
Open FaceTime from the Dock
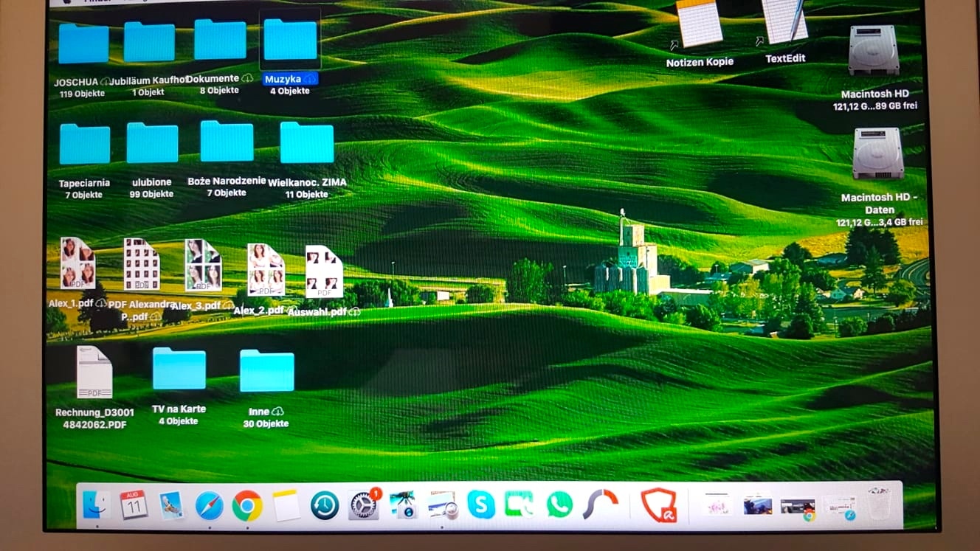(x=520, y=505)
